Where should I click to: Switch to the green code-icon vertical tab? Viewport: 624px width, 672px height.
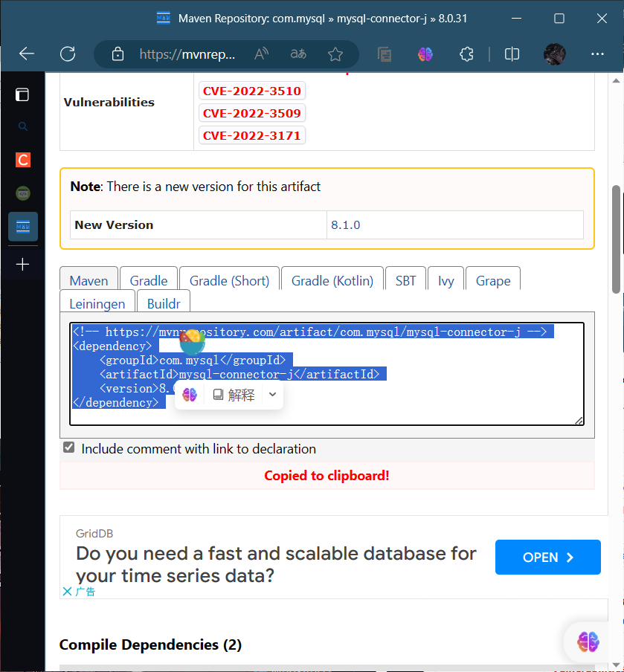coord(23,193)
